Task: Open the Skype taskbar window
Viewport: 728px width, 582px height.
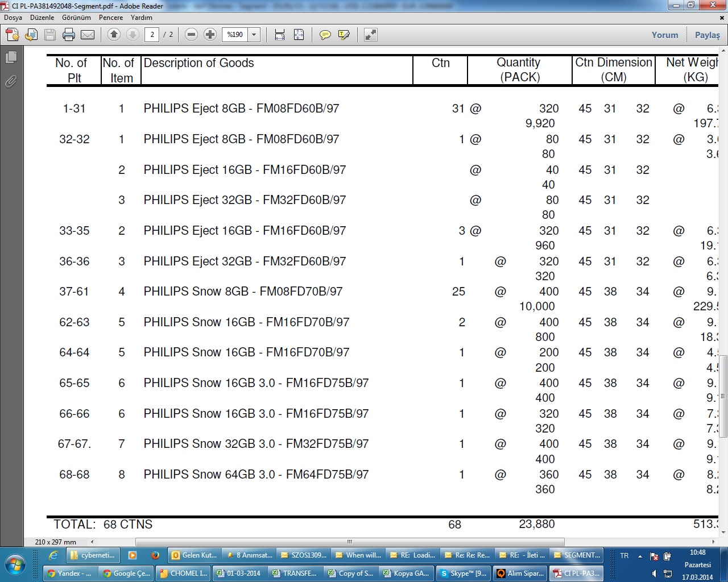Action: (x=464, y=573)
